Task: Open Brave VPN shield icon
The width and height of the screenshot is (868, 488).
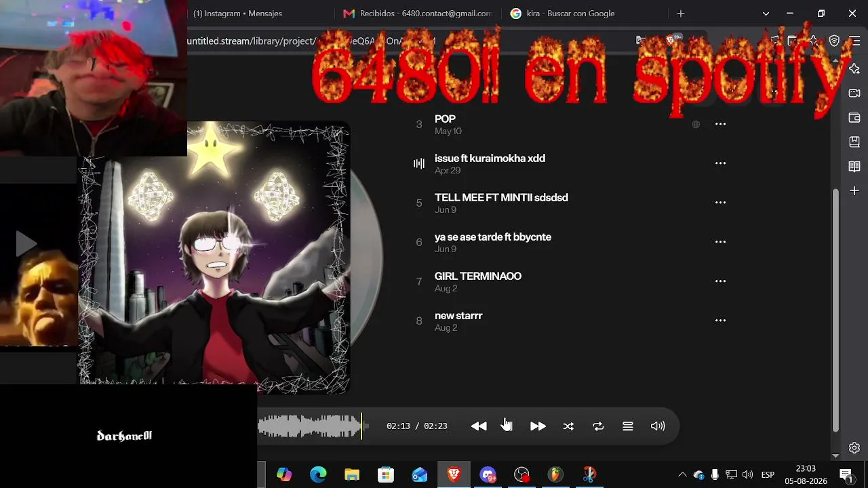Action: pyautogui.click(x=835, y=41)
